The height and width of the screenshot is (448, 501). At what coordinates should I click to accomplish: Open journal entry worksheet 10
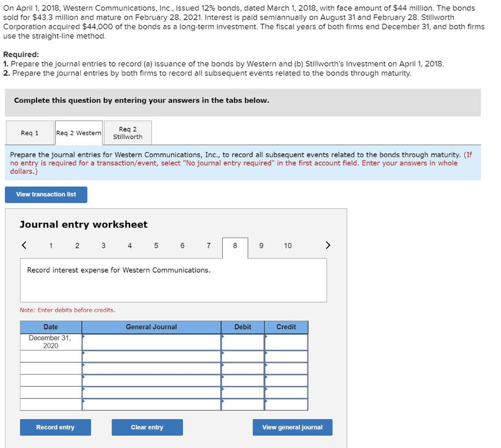pyautogui.click(x=288, y=246)
